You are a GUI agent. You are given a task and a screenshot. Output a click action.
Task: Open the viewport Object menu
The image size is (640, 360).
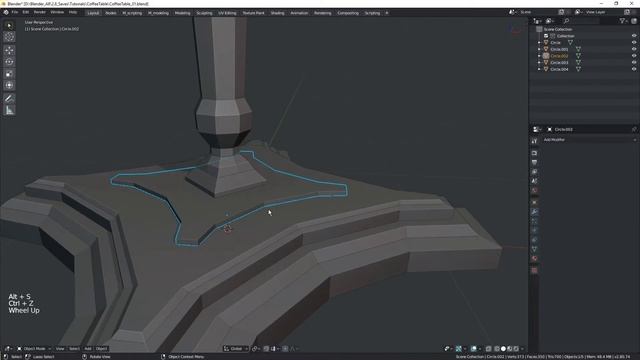pos(101,349)
